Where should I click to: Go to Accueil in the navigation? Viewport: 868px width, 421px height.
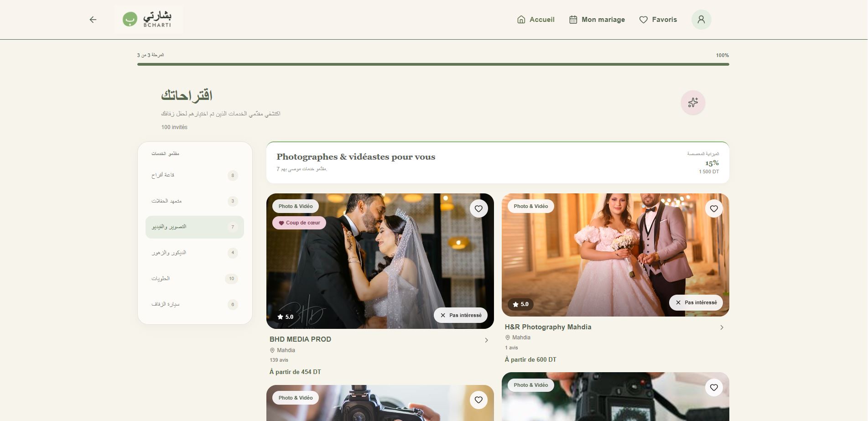[536, 20]
